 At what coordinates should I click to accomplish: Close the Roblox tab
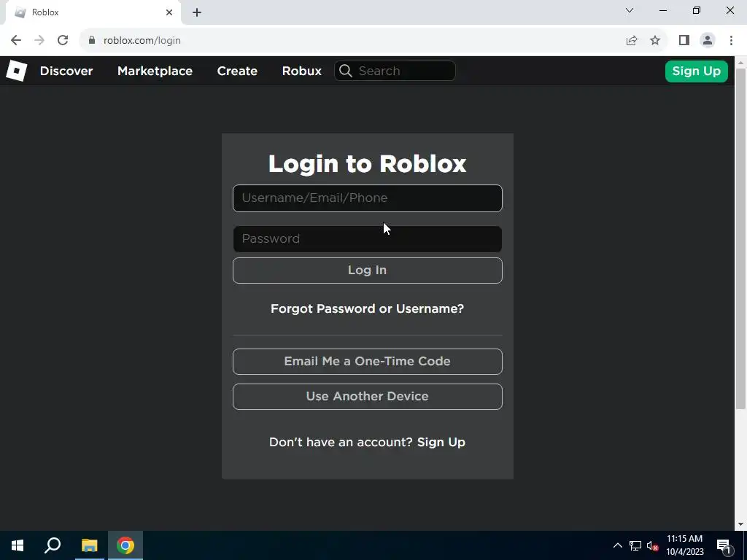click(x=169, y=12)
